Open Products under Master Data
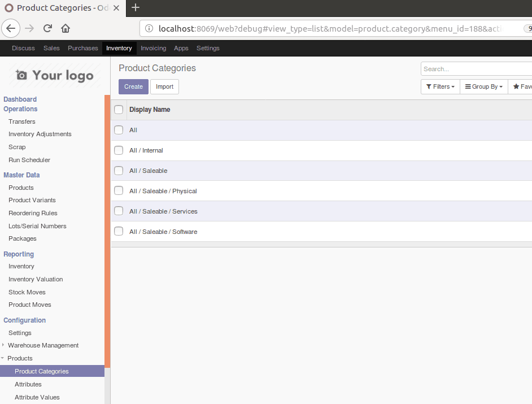532x404 pixels. point(21,188)
